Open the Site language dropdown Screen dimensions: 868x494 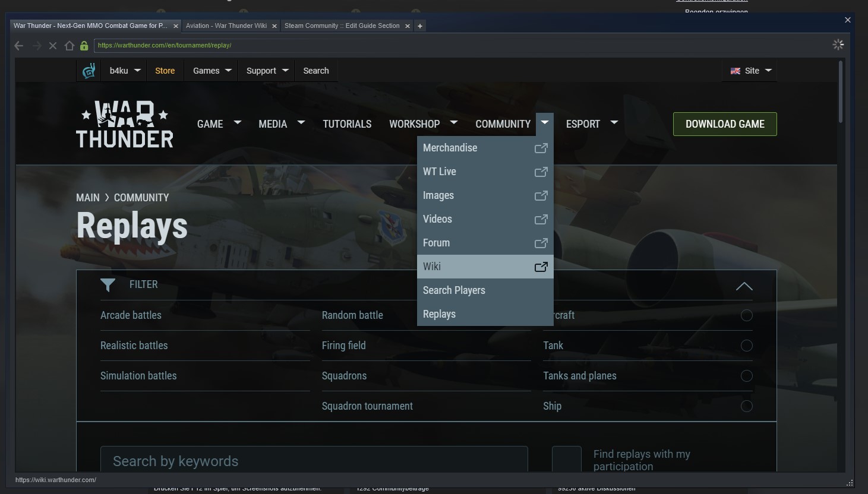[x=750, y=71]
